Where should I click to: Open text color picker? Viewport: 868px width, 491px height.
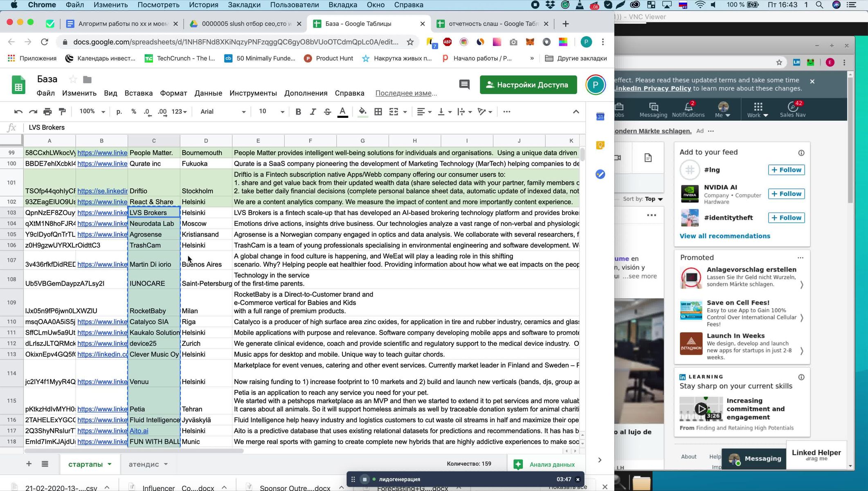click(343, 112)
